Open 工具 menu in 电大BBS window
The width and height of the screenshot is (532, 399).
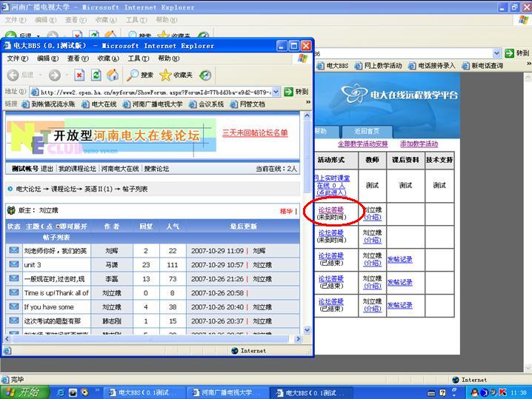[138, 58]
